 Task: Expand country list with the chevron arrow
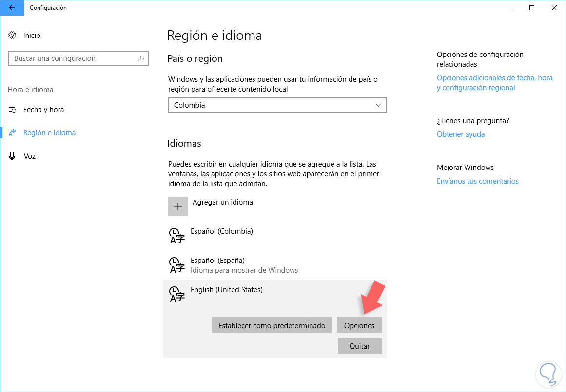[379, 105]
